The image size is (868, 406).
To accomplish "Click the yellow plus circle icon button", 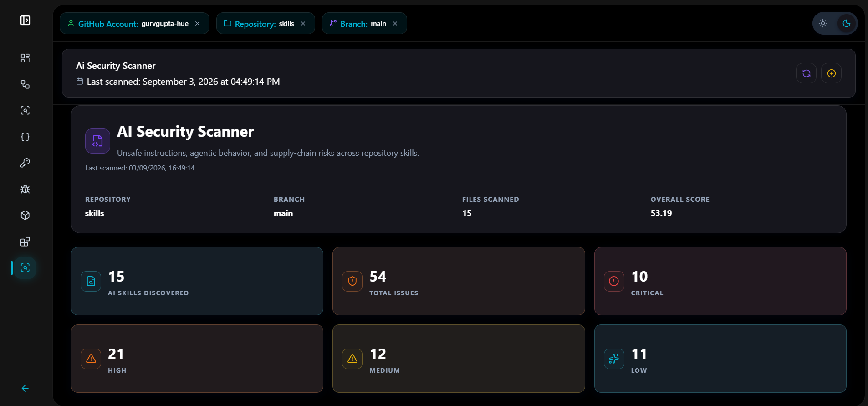I will 831,73.
